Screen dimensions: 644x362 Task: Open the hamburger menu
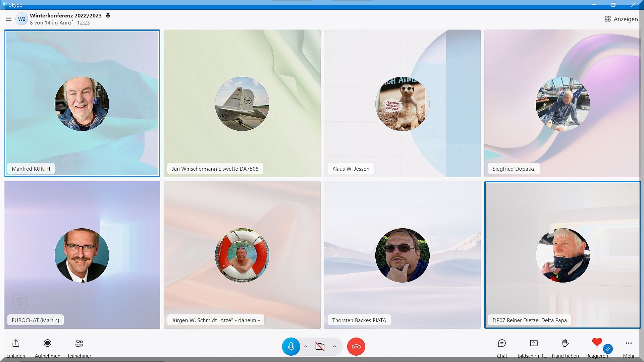pos(9,19)
